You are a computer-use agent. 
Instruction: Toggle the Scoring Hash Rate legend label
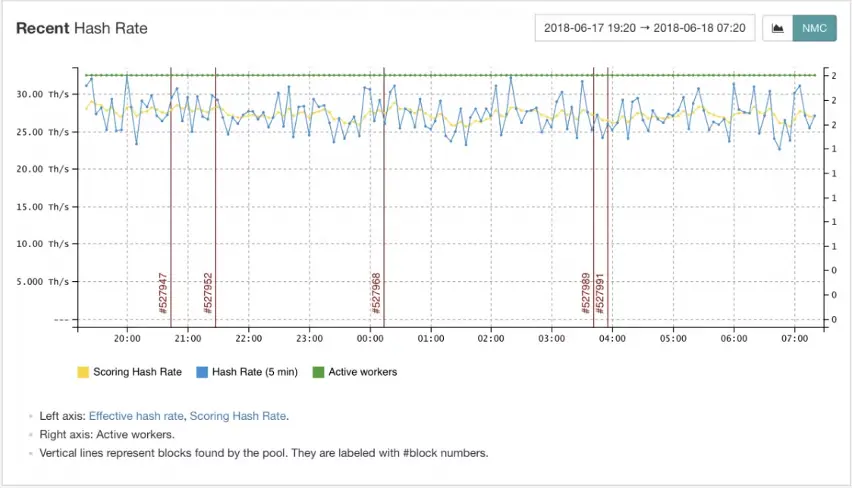tap(137, 372)
